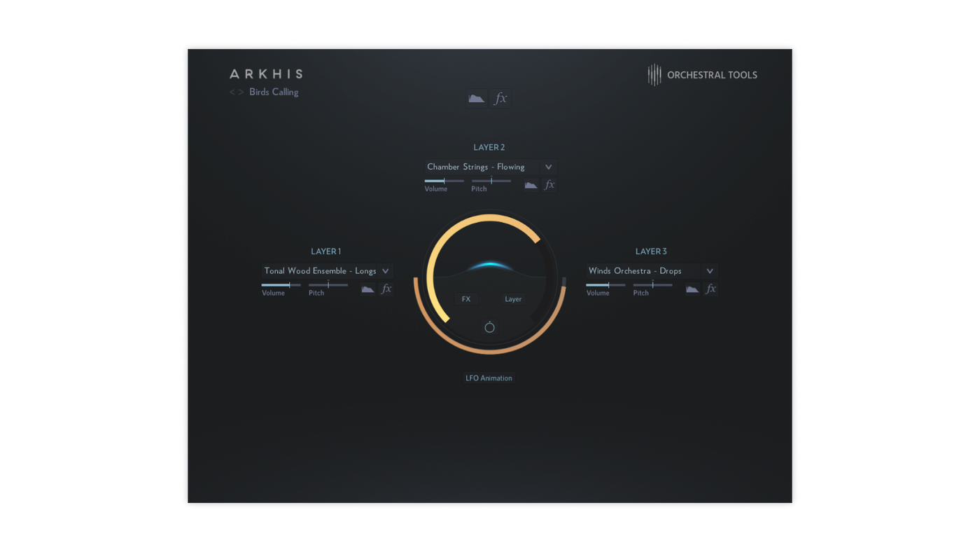The height and width of the screenshot is (552, 980).
Task: Adjust the Layer 3 Volume slider
Action: point(605,285)
